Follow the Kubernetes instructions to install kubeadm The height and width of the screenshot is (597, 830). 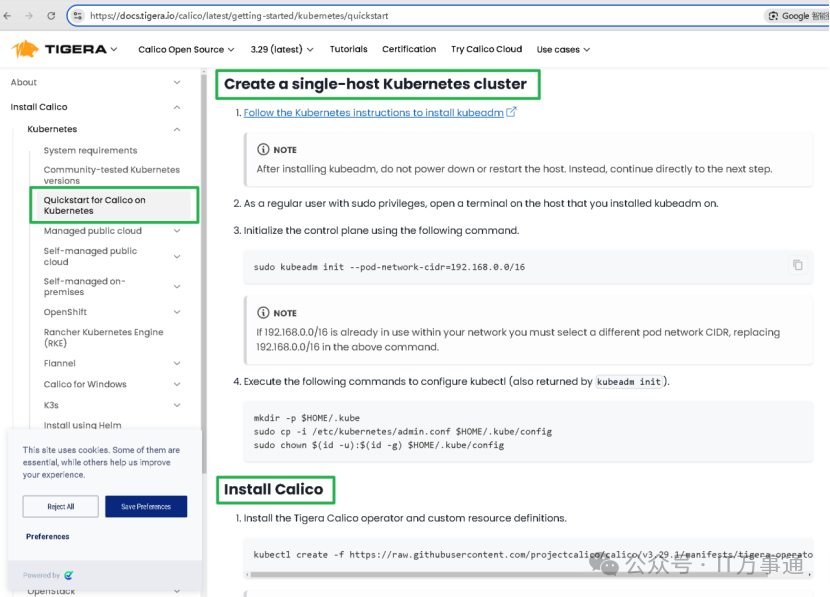373,112
